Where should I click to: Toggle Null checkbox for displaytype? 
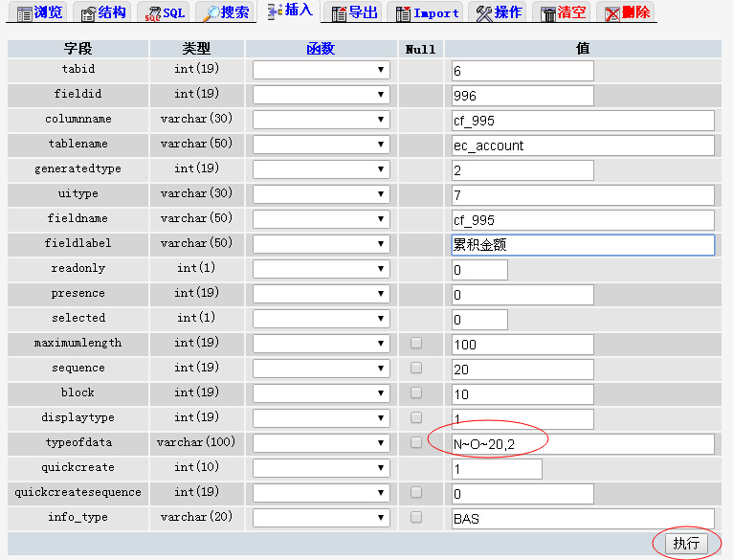pyautogui.click(x=416, y=417)
